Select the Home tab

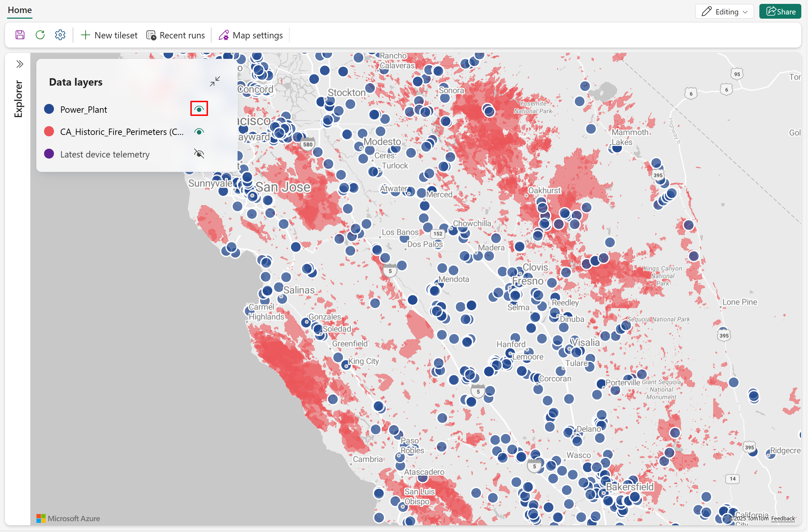click(x=20, y=10)
